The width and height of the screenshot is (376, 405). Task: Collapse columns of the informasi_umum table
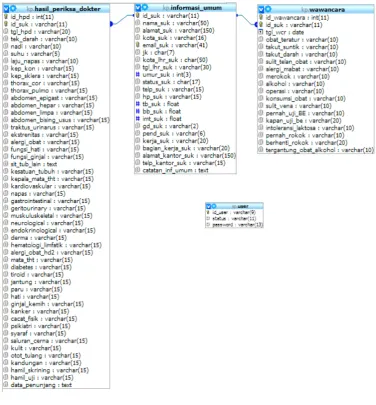[x=138, y=7]
